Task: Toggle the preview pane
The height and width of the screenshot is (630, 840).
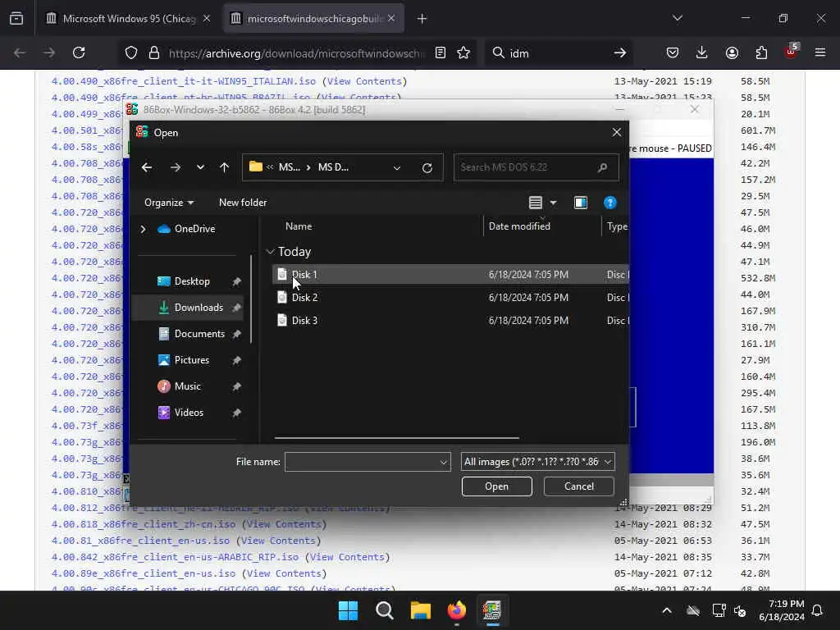Action: coord(581,203)
